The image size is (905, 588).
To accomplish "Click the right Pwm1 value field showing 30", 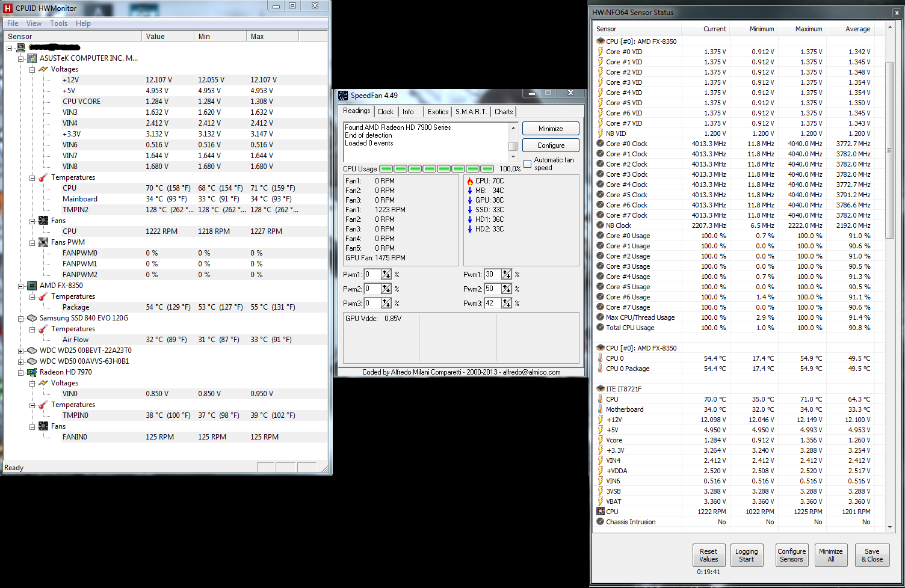I will pos(493,275).
